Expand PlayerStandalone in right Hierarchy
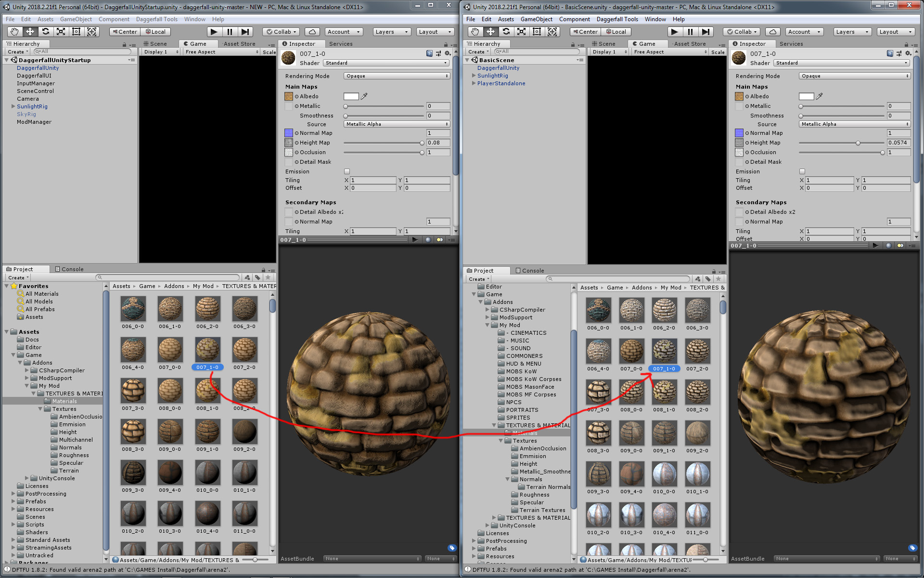924x578 pixels. (474, 83)
